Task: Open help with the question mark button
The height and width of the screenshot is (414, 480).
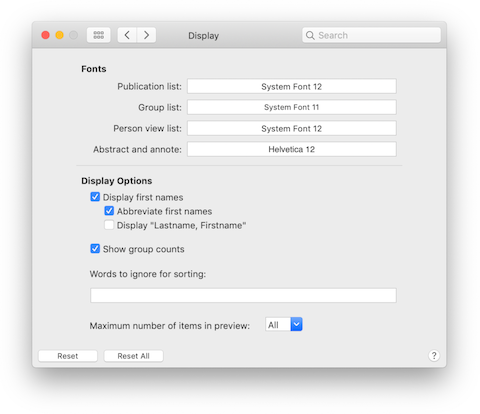Action: click(x=434, y=356)
